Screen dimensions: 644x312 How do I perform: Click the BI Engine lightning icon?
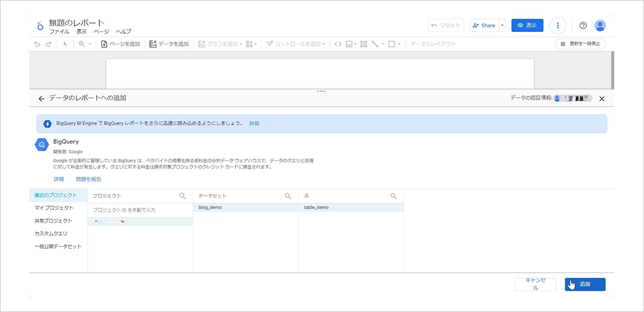click(x=47, y=124)
